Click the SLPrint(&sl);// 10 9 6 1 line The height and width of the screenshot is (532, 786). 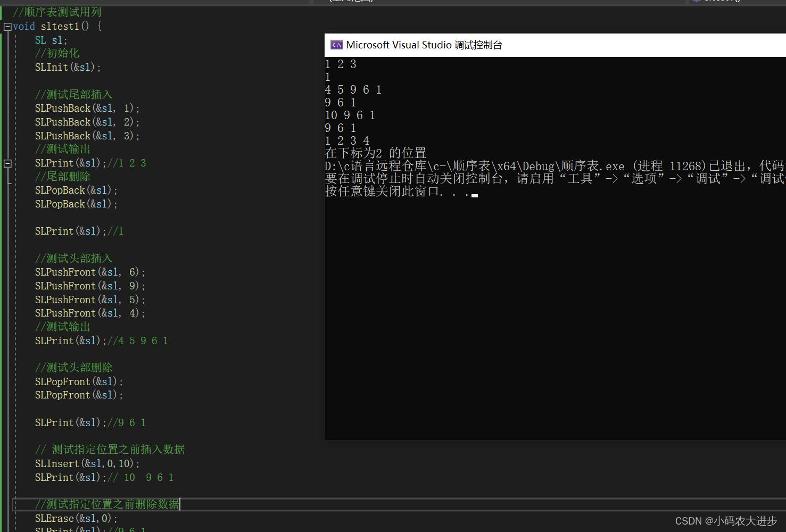[104, 477]
